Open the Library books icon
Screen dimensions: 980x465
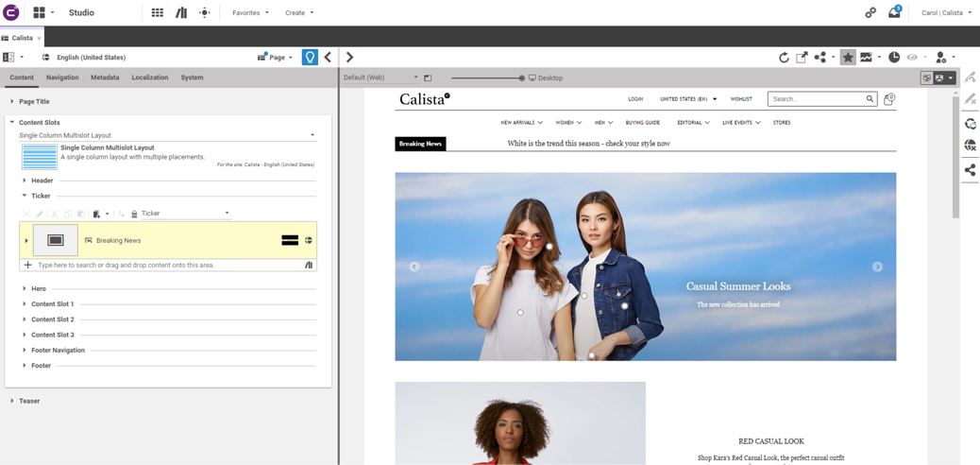click(181, 12)
